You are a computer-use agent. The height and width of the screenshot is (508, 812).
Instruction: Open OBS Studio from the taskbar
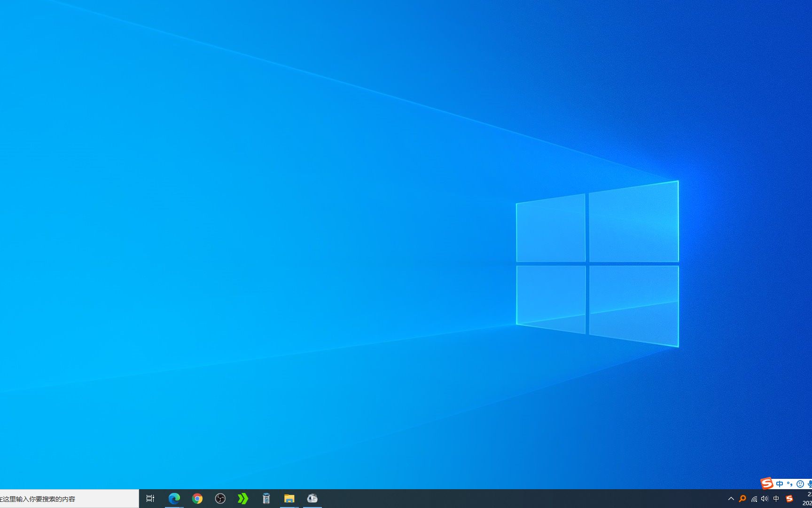pyautogui.click(x=220, y=499)
